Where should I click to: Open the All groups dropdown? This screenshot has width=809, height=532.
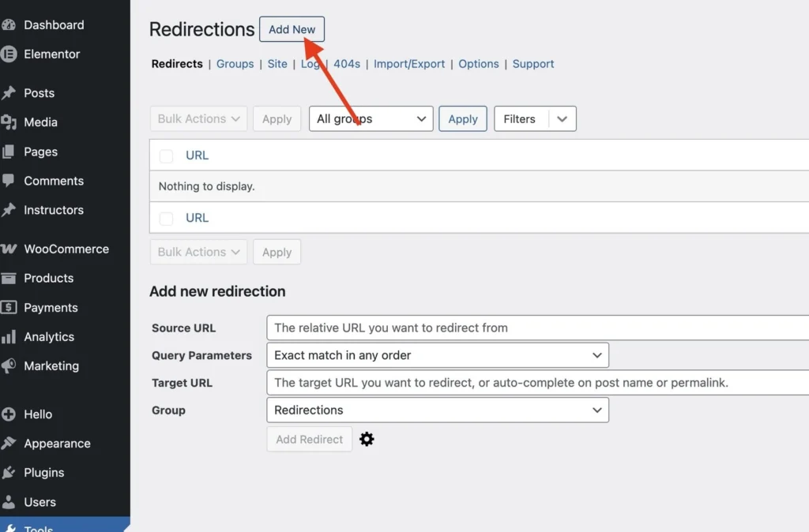pyautogui.click(x=371, y=119)
